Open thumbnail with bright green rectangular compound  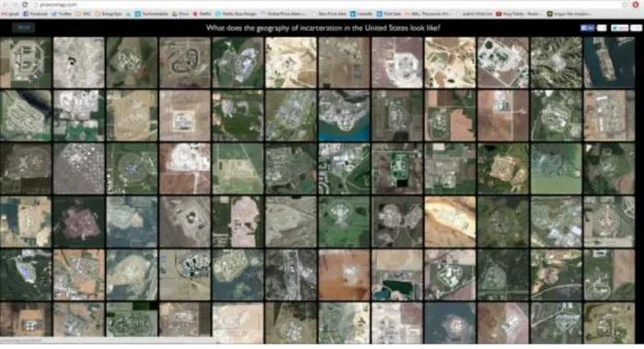[x=397, y=169]
